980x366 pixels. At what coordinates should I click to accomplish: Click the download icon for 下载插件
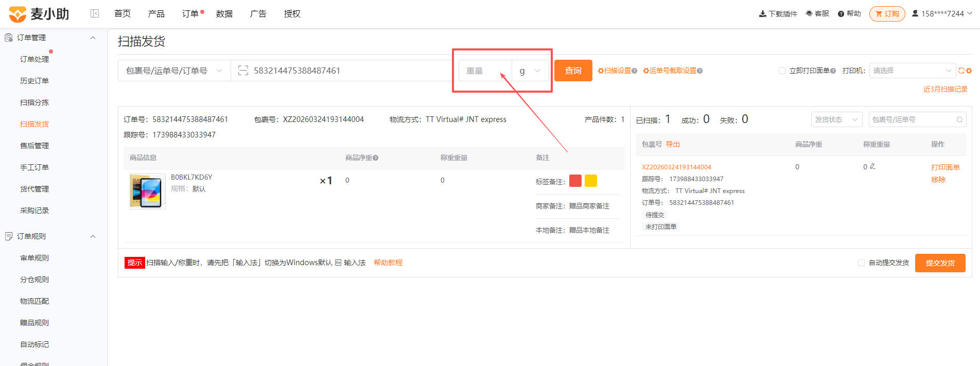(x=763, y=14)
